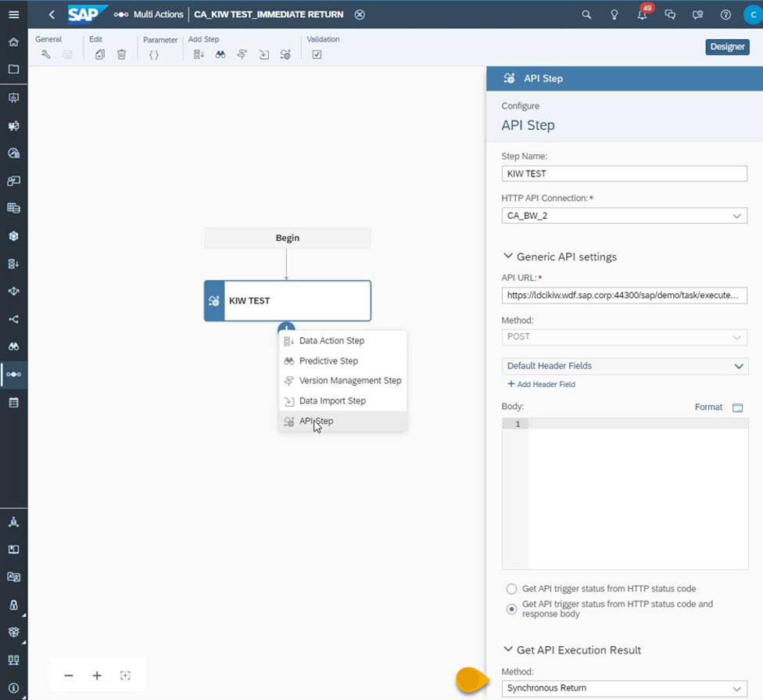Click the Copy icon under Edit

[x=100, y=55]
